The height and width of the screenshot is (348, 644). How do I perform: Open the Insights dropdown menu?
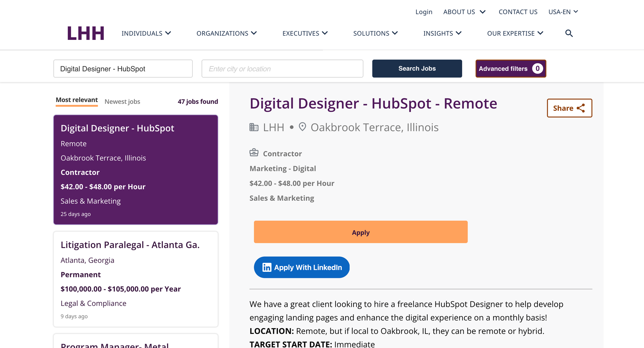tap(442, 33)
